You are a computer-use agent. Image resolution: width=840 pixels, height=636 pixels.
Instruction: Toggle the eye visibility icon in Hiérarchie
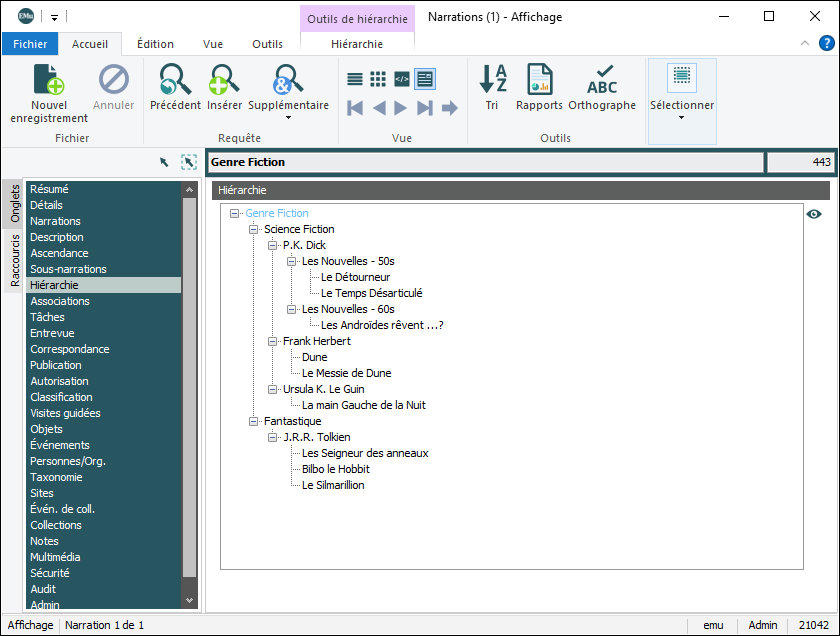coord(814,214)
